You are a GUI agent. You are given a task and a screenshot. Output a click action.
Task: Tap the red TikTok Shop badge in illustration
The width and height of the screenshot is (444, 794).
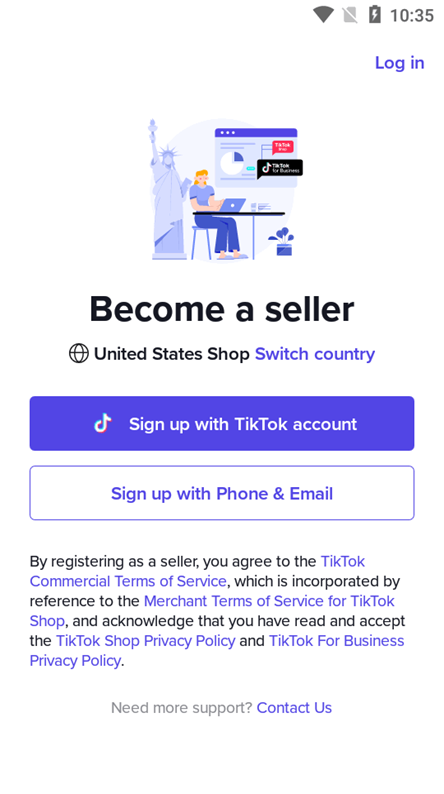click(282, 147)
